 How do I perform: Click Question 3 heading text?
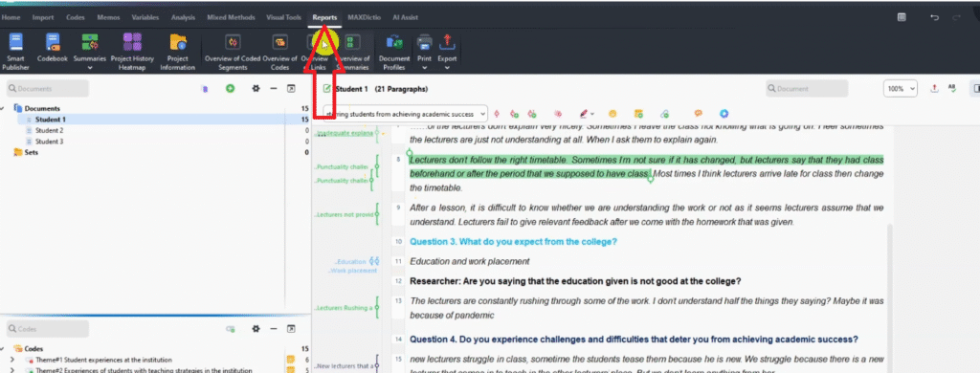click(x=512, y=241)
